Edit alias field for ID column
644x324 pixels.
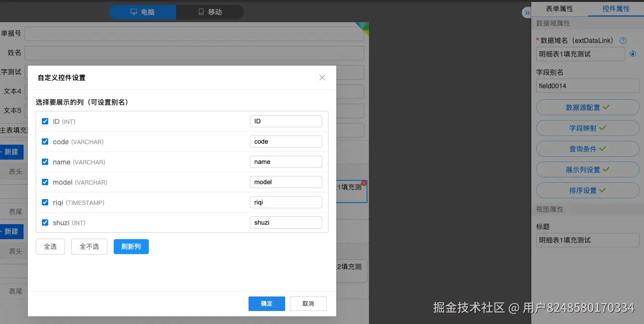pos(286,121)
